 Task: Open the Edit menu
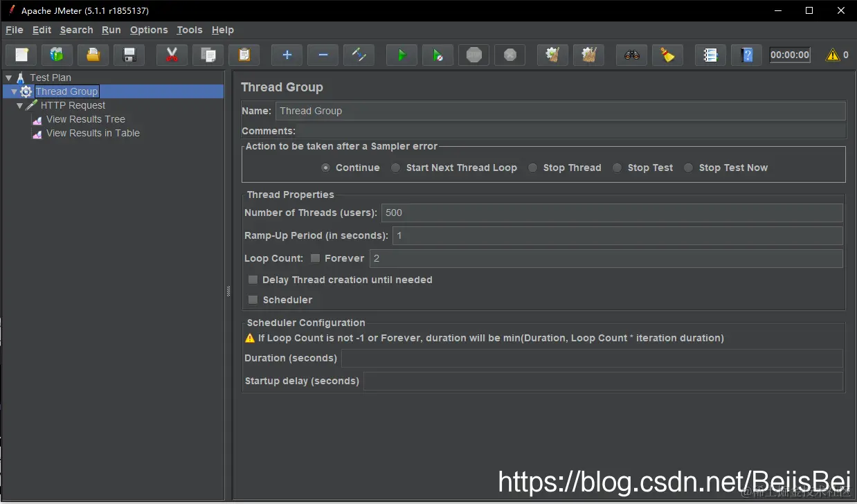[x=42, y=30]
